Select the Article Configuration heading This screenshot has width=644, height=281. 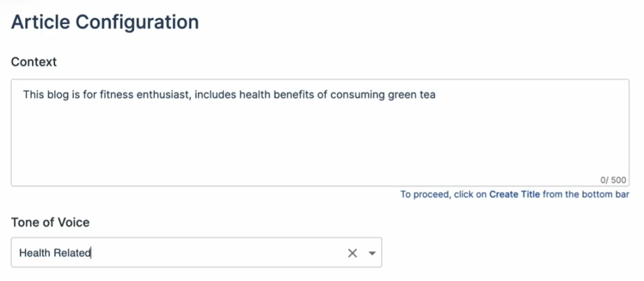click(x=105, y=22)
